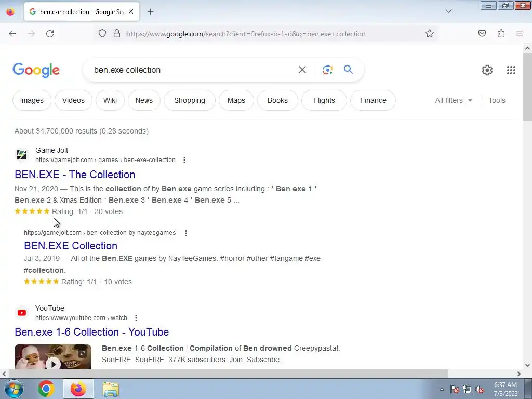
Task: Open the tracking protection shield icon
Action: [x=102, y=34]
